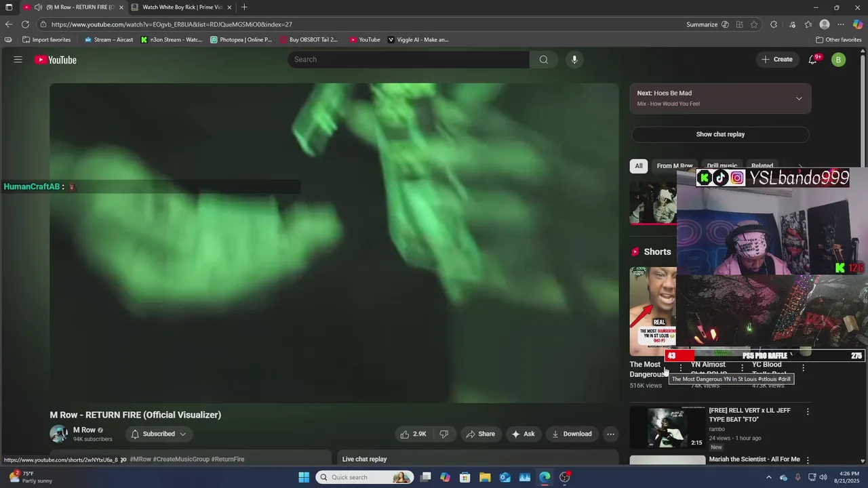This screenshot has height=488, width=868.
Task: Mute the M Row tab audio icon
Action: (x=39, y=7)
